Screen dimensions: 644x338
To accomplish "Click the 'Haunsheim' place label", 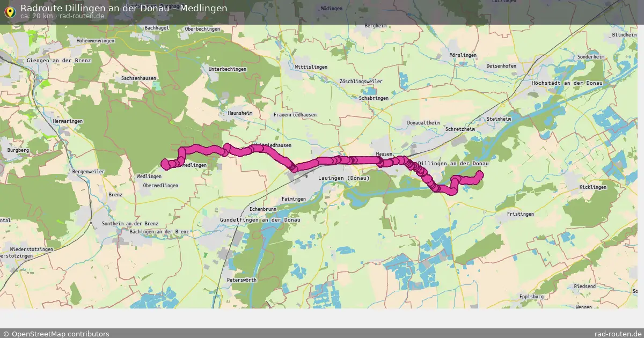I will [x=240, y=114].
